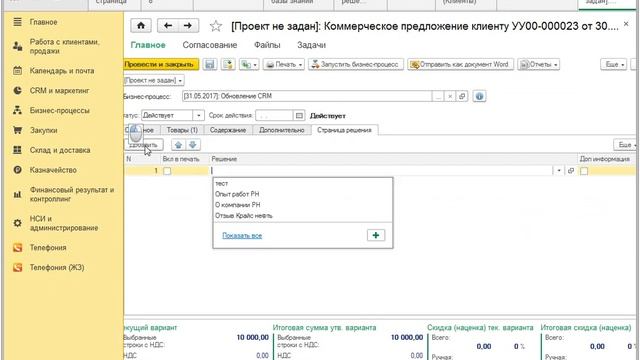Image resolution: width=640 pixels, height=360 pixels.
Task: Choose 'Опыт работ РН' from the list
Action: click(x=302, y=194)
